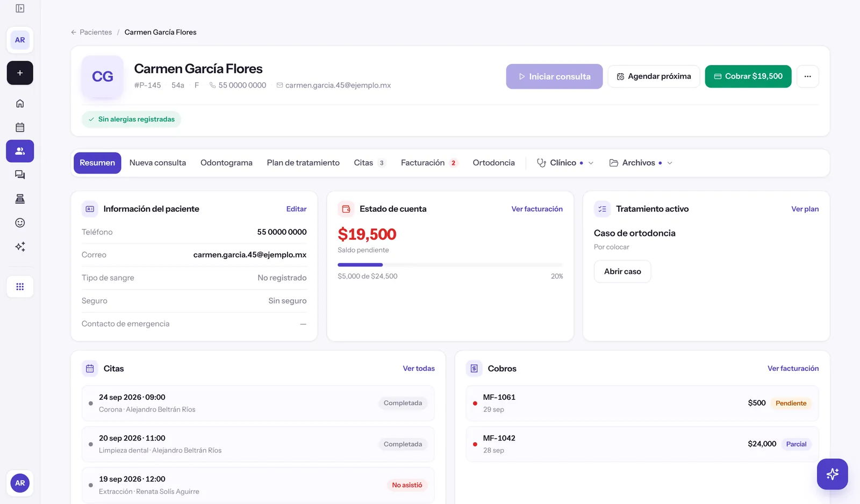Click the carmen.garcia.45@ejemplo.mx Correo value

pyautogui.click(x=250, y=255)
